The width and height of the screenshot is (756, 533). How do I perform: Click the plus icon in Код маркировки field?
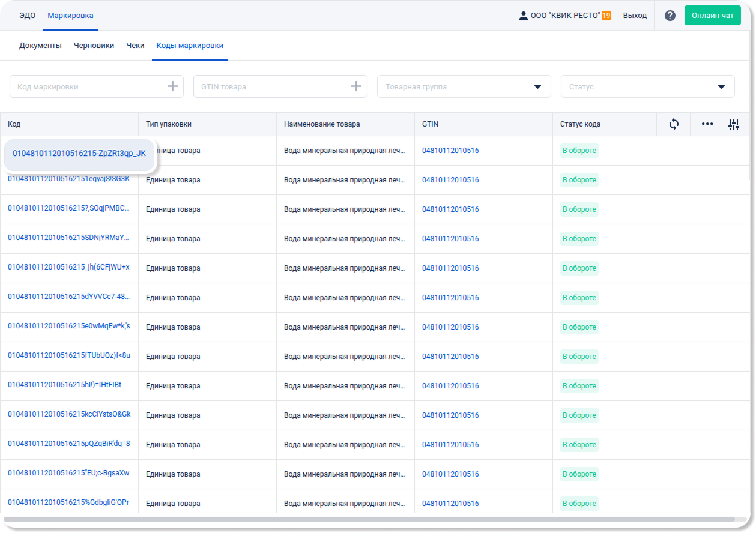point(172,86)
